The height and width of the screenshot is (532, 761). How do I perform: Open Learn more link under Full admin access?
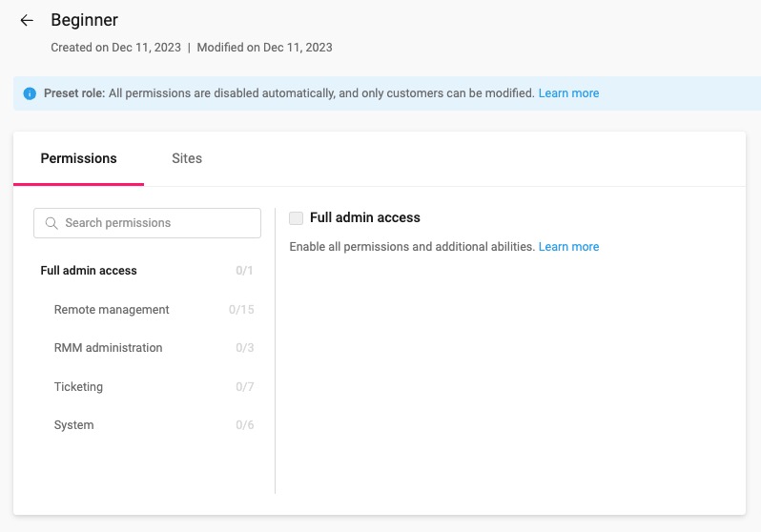[568, 247]
